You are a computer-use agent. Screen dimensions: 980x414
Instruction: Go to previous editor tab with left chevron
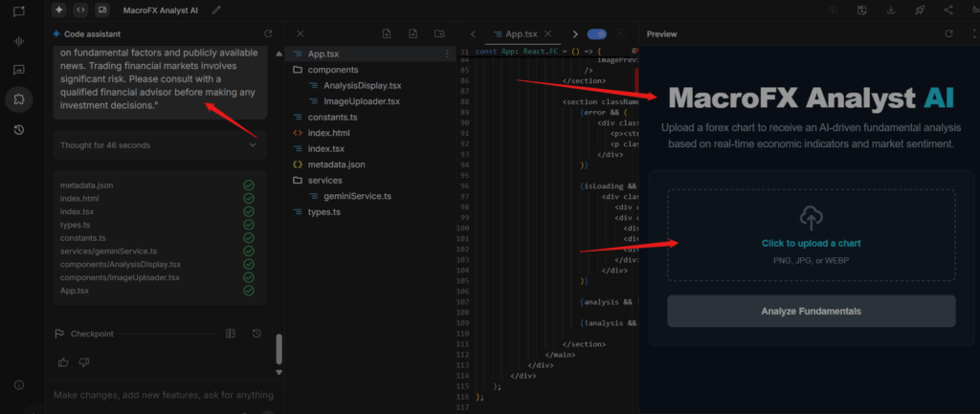coord(473,33)
